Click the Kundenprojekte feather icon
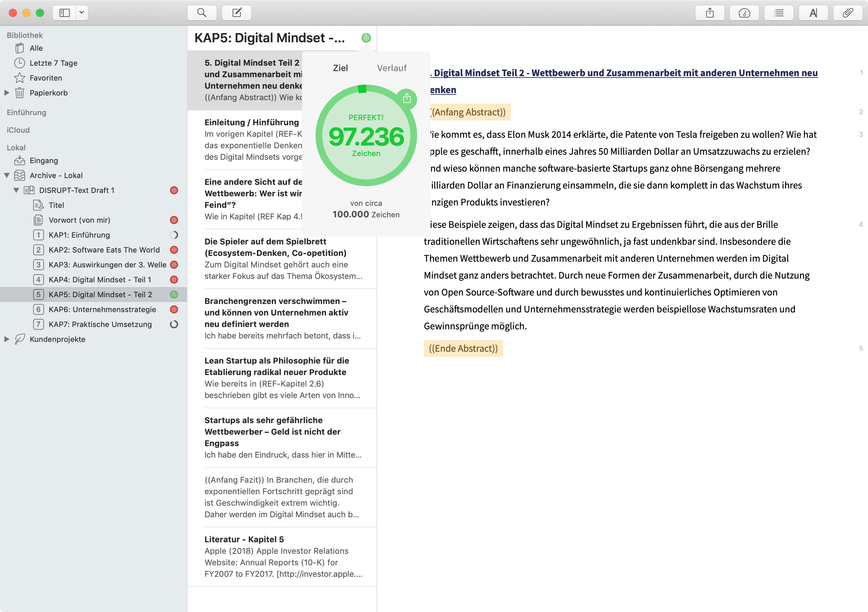 point(20,339)
